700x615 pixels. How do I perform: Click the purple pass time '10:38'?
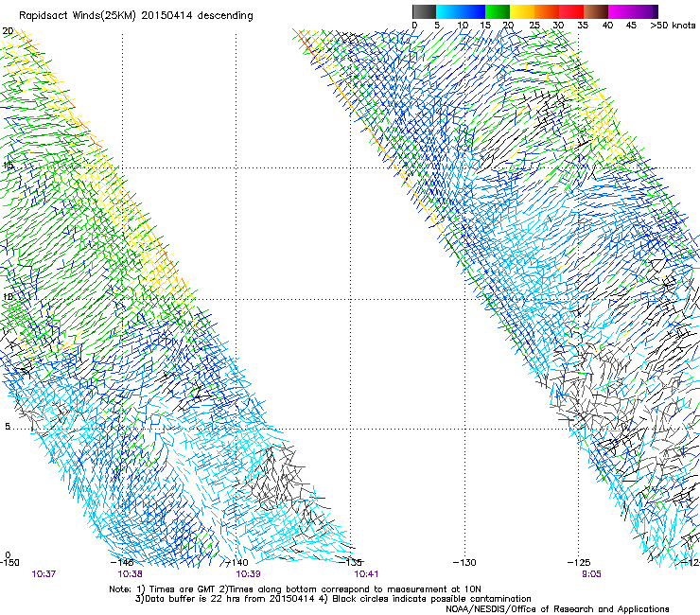(130, 574)
